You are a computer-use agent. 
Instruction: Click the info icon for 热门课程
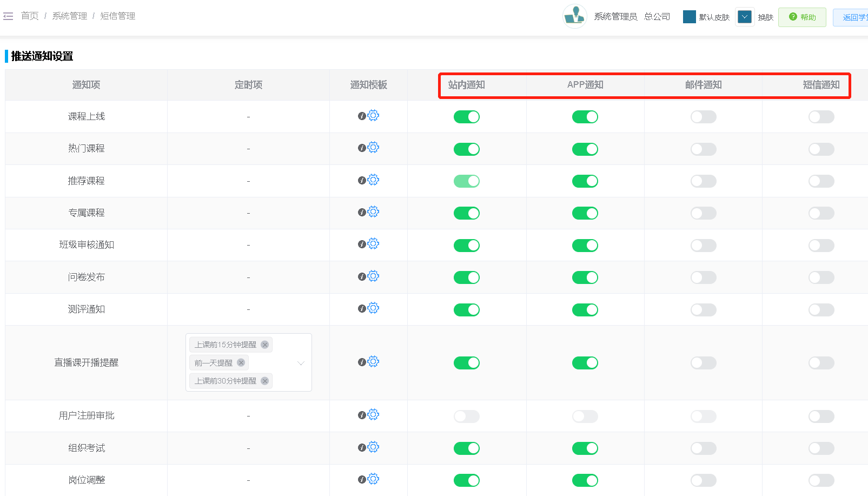pyautogui.click(x=362, y=148)
